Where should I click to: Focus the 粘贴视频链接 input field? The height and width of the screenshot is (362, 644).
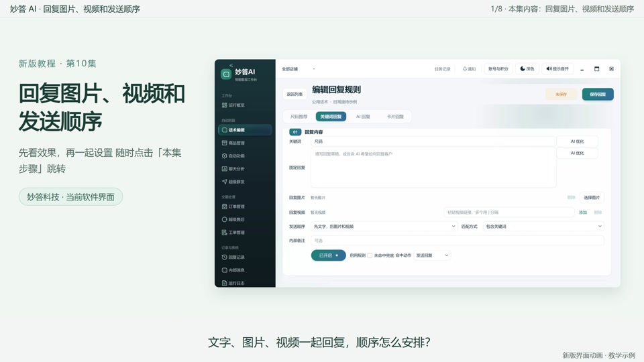[x=508, y=213]
